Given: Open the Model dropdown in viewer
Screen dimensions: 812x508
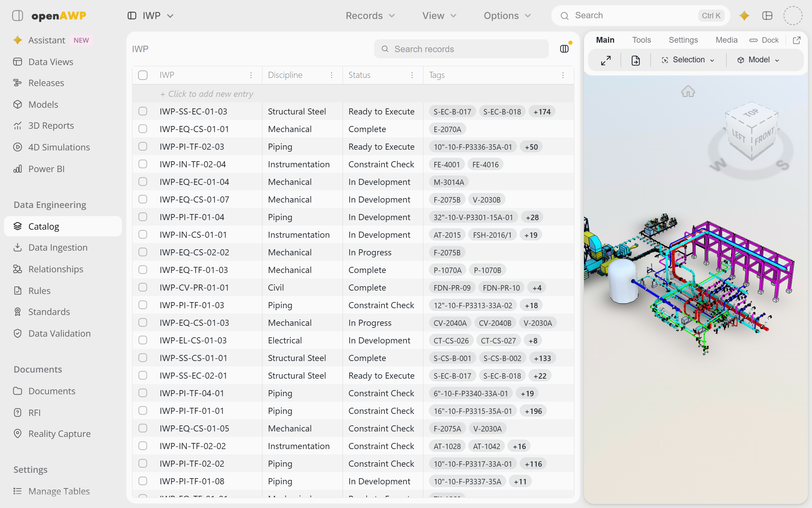Looking at the screenshot, I should coord(759,60).
